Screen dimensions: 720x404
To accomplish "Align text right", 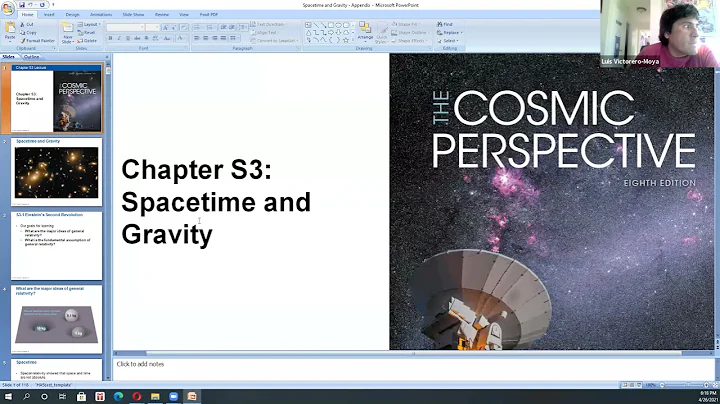I will (215, 38).
